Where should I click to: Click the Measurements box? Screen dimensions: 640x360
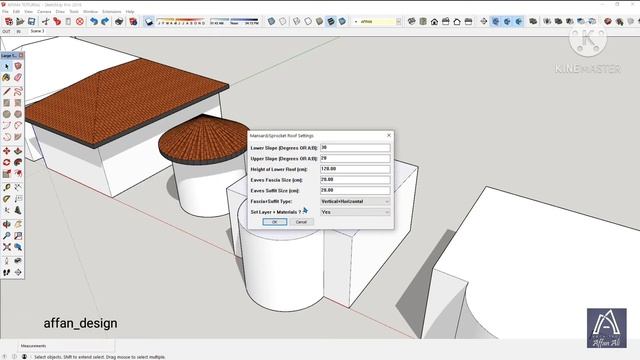67,346
